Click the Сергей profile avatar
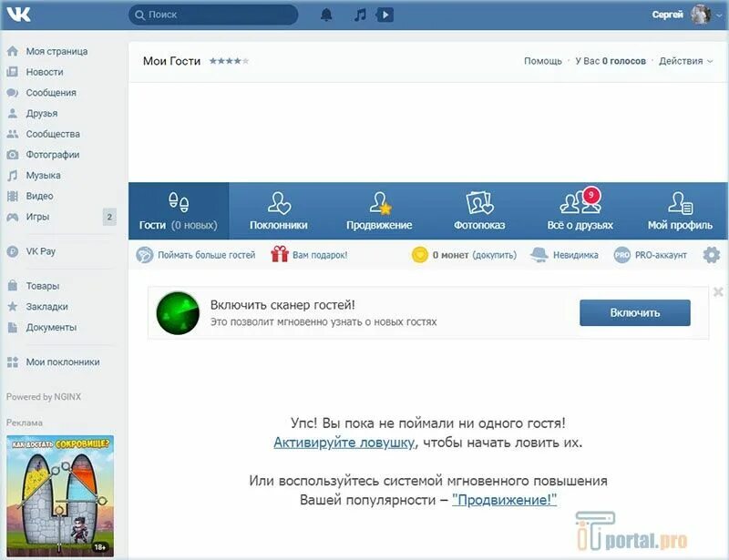Image resolution: width=729 pixels, height=560 pixels. [700, 15]
